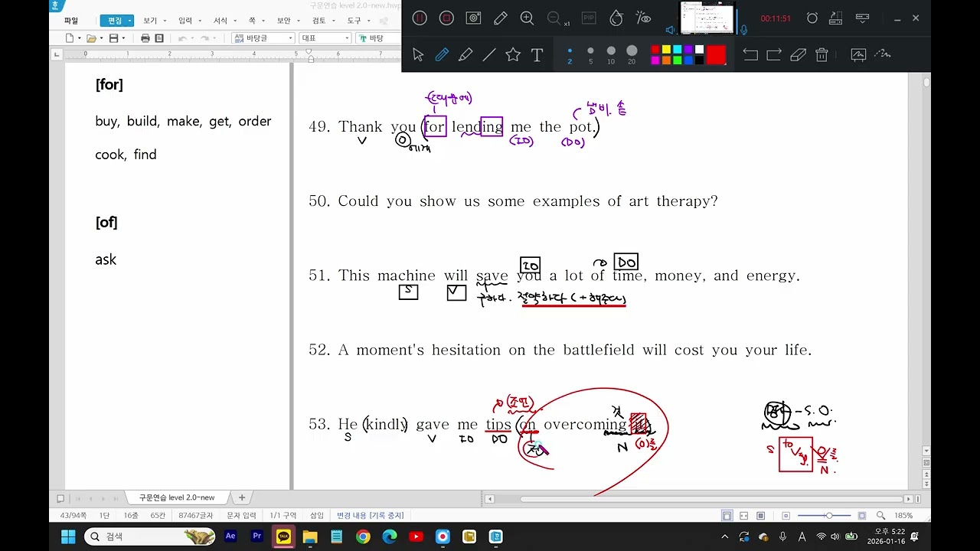Click 변경 내용 [기록 중지] in status bar
The height and width of the screenshot is (551, 980).
point(370,516)
